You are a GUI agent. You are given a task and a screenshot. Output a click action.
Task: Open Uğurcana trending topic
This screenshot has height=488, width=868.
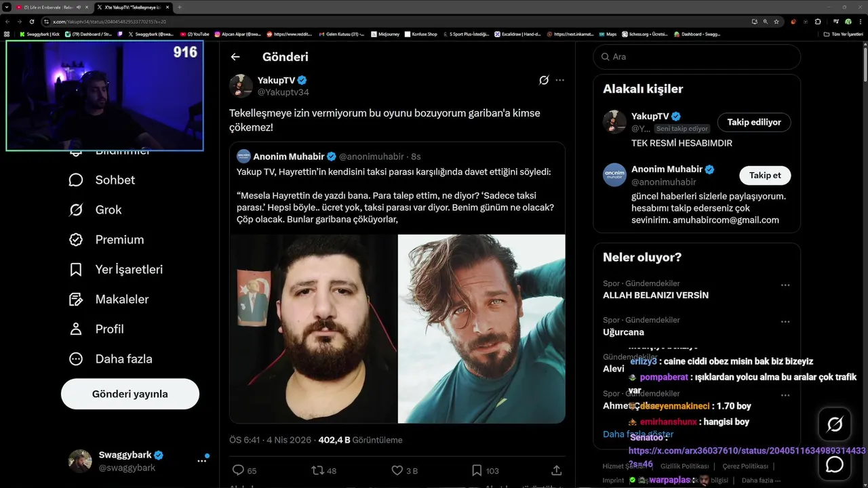623,332
